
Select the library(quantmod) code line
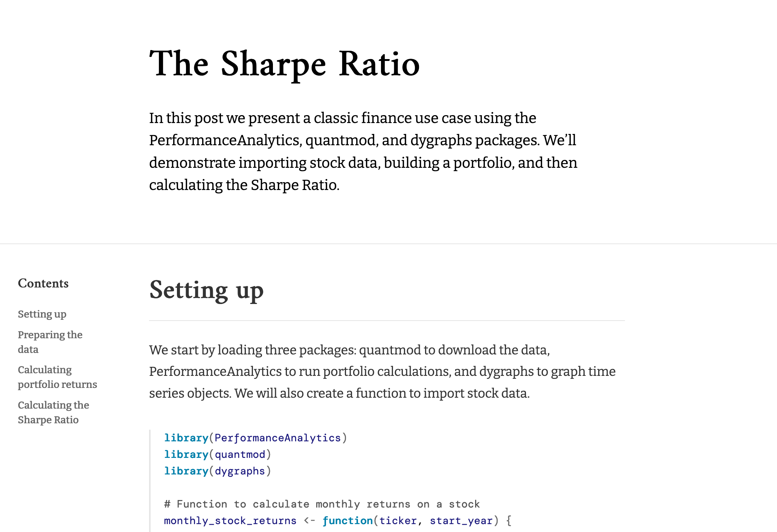tap(217, 454)
